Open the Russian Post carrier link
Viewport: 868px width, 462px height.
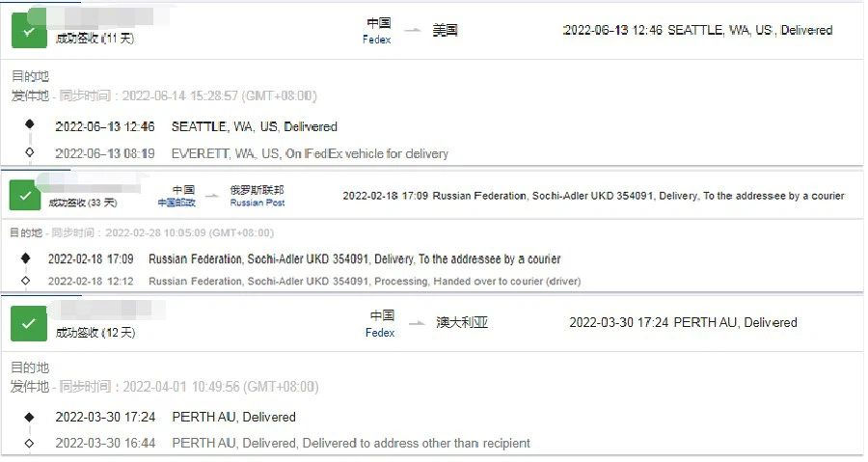tap(257, 203)
